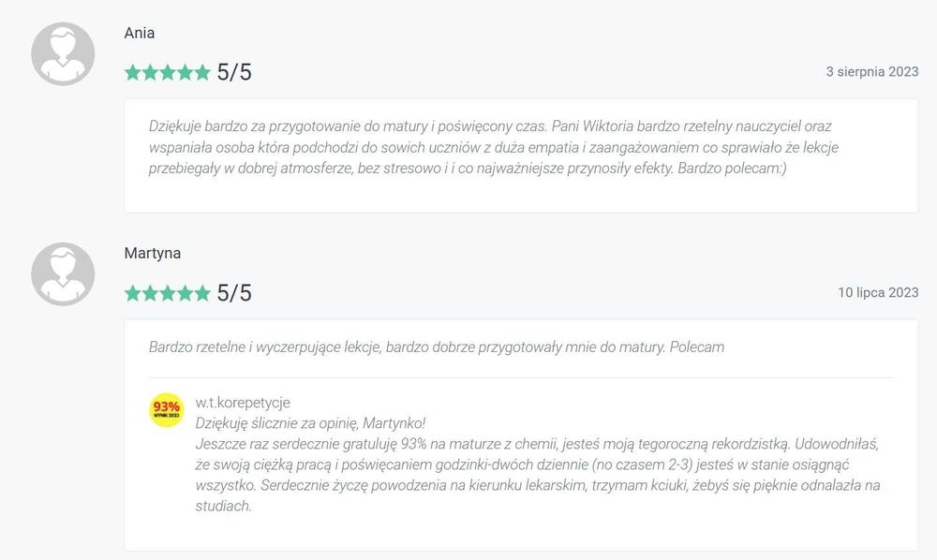This screenshot has height=560, width=937.
Task: Click the date 10 lipca 2023
Action: [878, 293]
